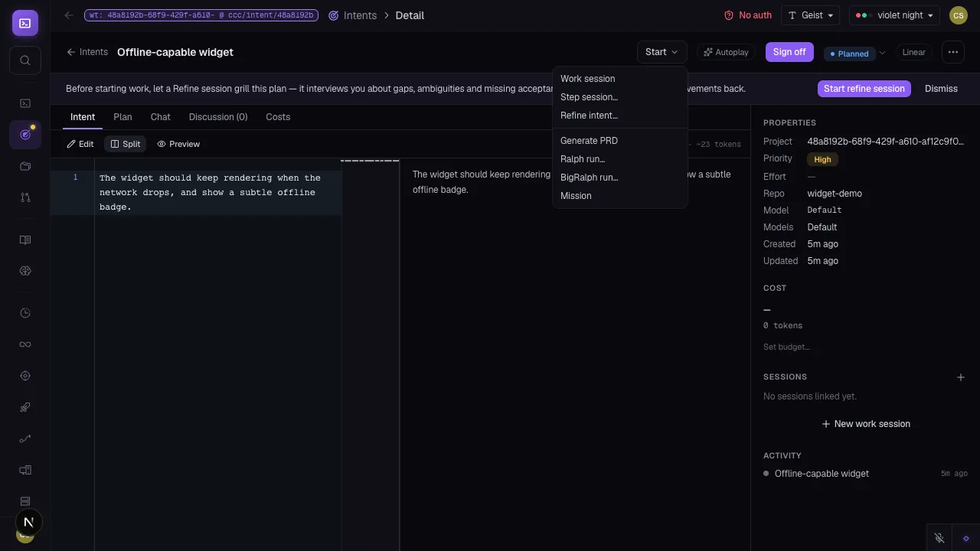The image size is (980, 551).
Task: Click the Model Default value
Action: tap(825, 210)
